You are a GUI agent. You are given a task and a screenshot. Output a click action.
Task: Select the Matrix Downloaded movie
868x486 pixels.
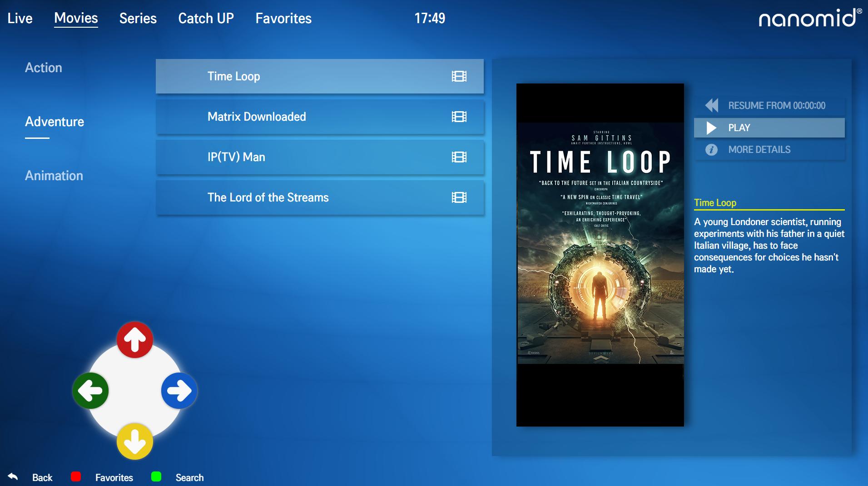320,117
